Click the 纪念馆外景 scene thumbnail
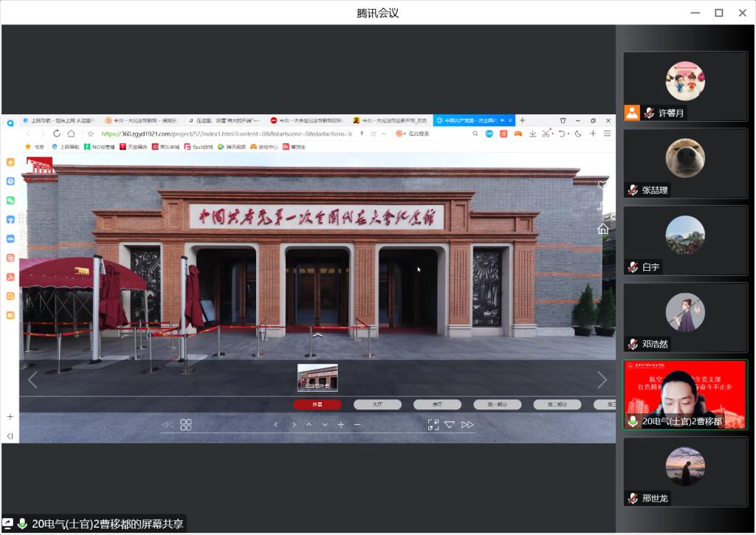756x535 pixels. click(x=317, y=377)
